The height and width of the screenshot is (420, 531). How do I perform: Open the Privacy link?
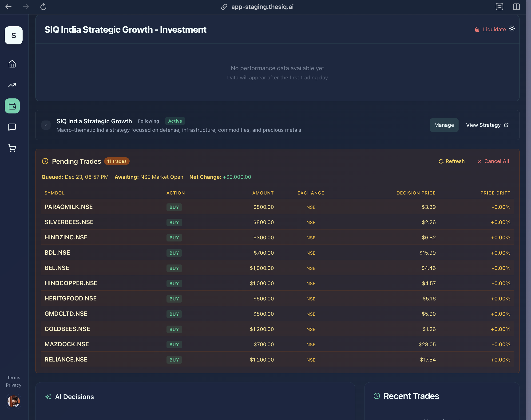pyautogui.click(x=13, y=385)
